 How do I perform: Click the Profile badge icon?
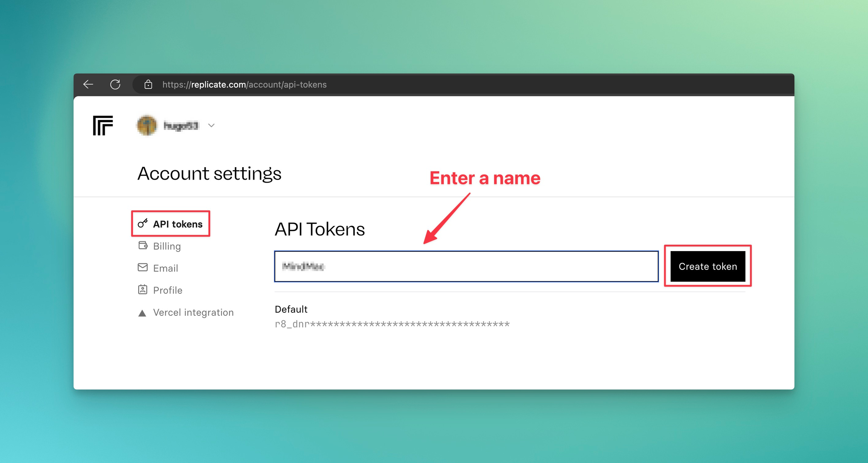pos(142,289)
